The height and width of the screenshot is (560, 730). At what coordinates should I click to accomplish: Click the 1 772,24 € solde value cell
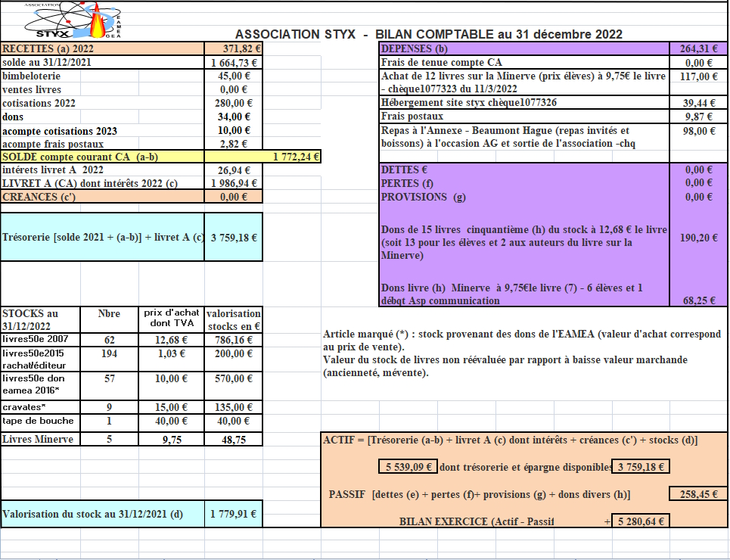coord(295,157)
